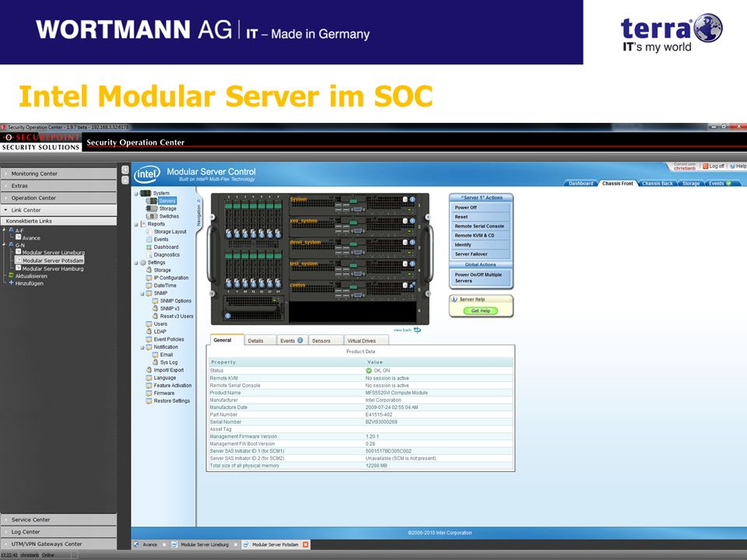
Task: Collapse the Link Center section
Action: tap(58, 210)
